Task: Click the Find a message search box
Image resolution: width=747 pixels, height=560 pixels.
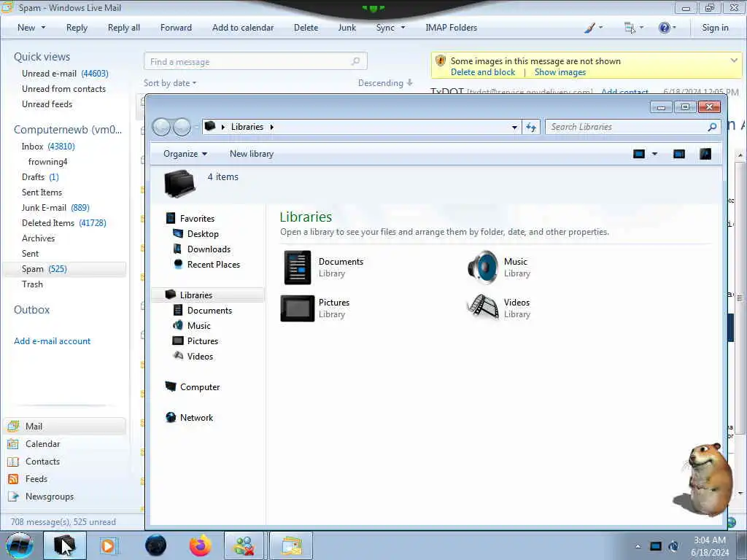Action: [x=255, y=61]
